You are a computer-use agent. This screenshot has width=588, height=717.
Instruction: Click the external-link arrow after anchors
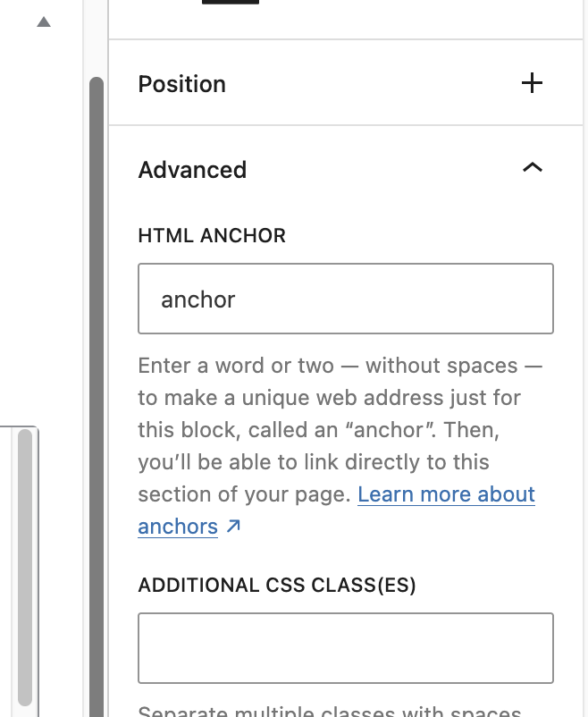pyautogui.click(x=233, y=526)
